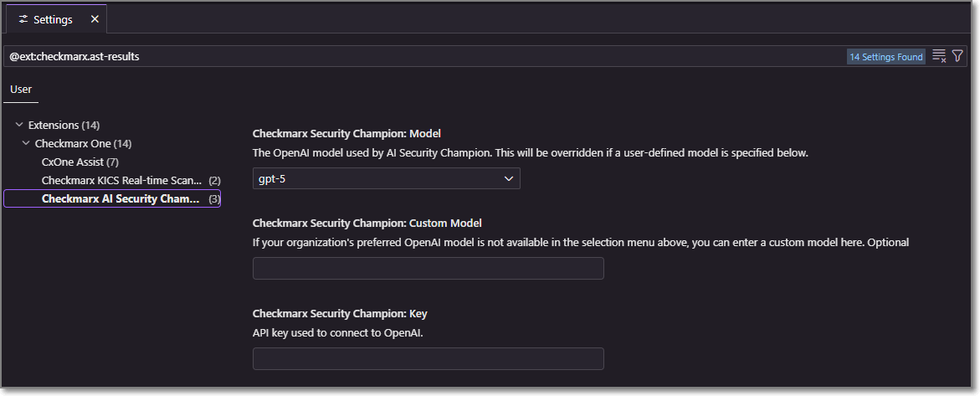Focus the Custom Model text field
The width and height of the screenshot is (980, 396).
click(428, 269)
